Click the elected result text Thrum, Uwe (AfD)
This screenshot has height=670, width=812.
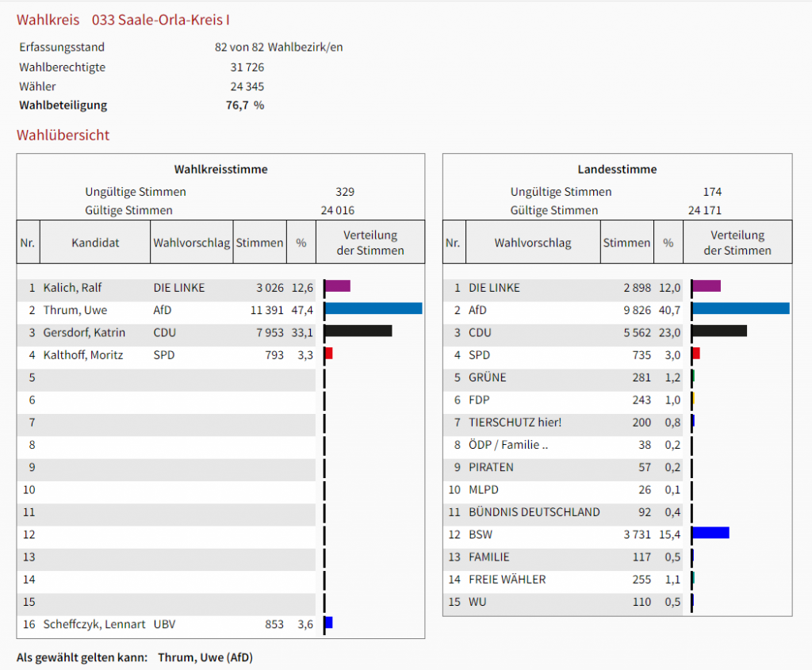(x=205, y=657)
